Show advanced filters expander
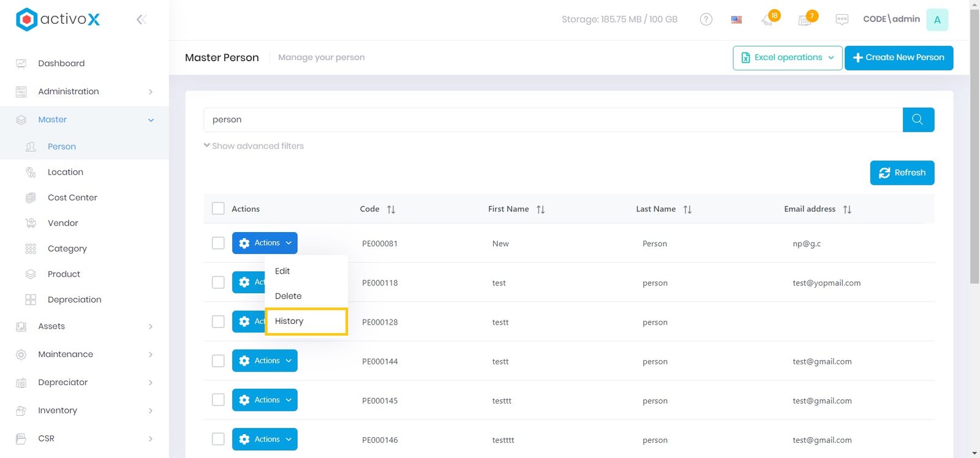 tap(254, 146)
